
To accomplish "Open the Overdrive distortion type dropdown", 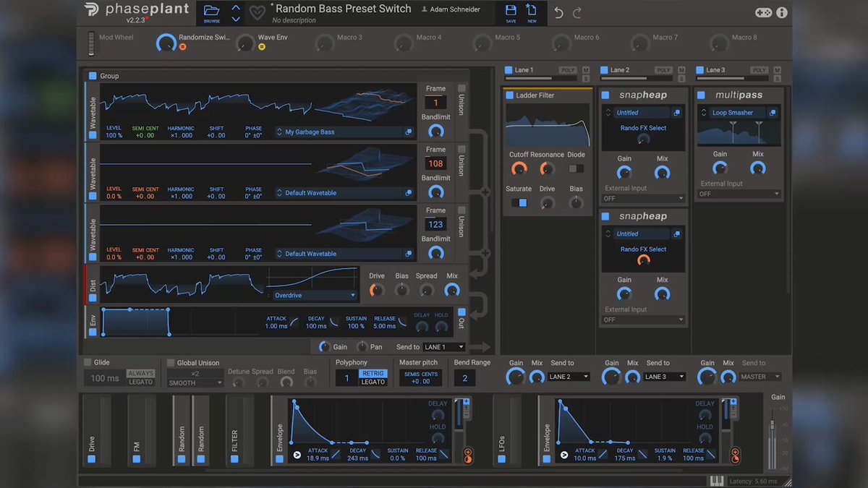I will [x=314, y=295].
